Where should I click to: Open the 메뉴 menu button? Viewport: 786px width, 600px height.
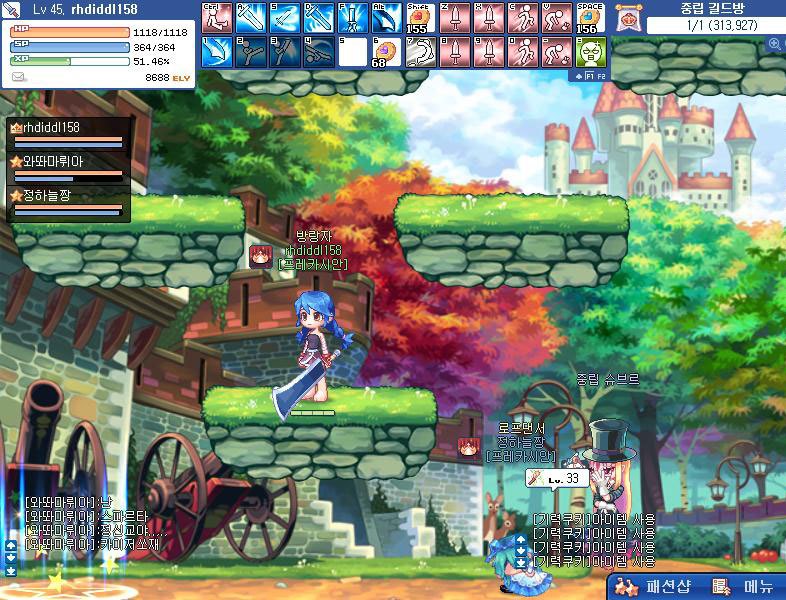tap(746, 586)
